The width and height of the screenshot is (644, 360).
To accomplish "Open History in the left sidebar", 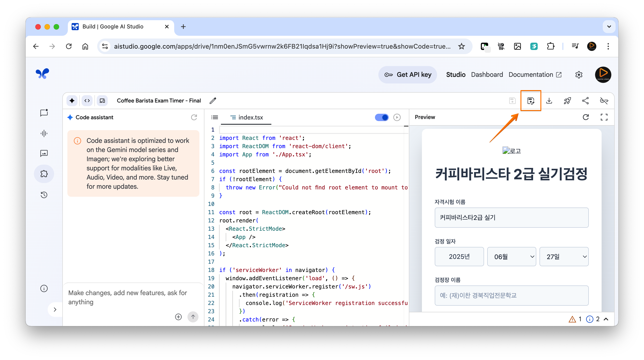I will 44,195.
